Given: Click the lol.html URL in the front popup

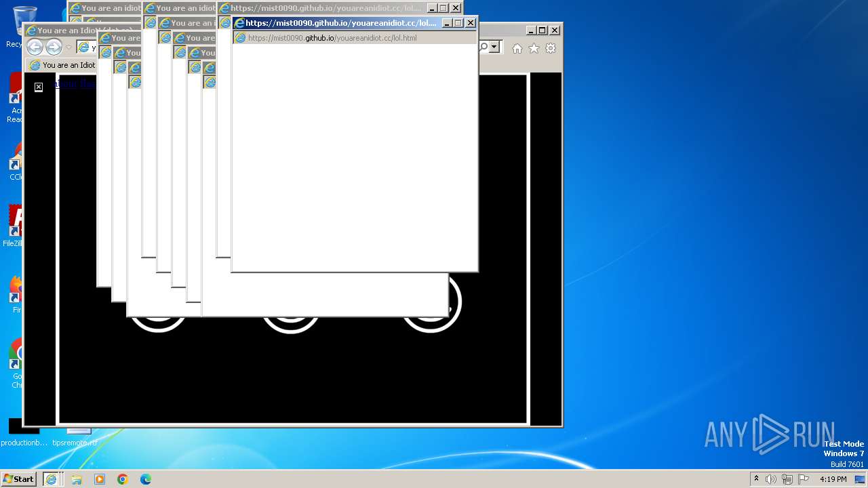Looking at the screenshot, I should coord(332,38).
